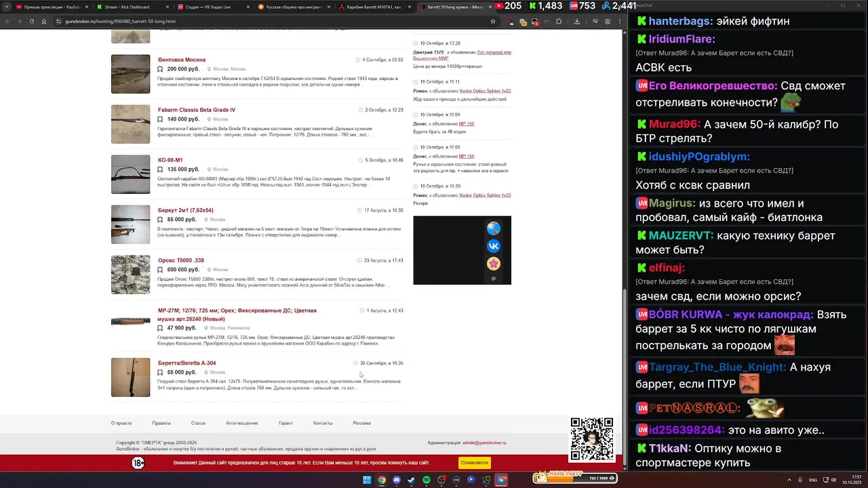Viewport: 868px width, 488px height.
Task: Open footer link О проекте
Action: tap(121, 423)
